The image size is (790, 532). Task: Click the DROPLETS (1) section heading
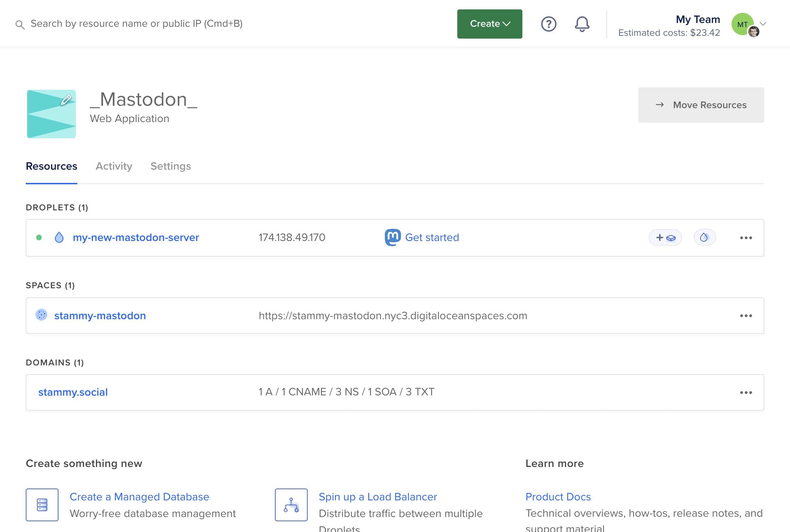click(x=57, y=208)
